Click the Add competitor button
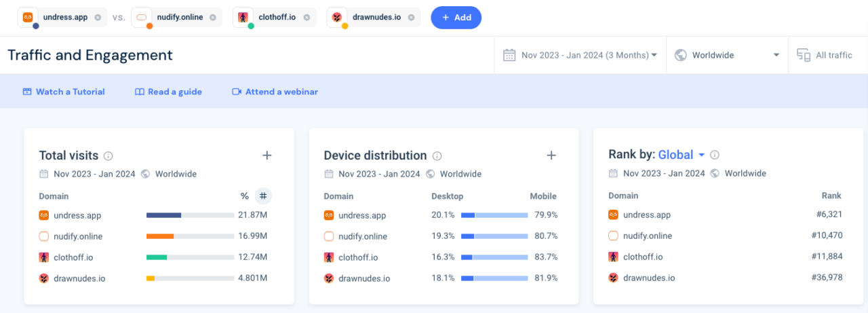This screenshot has height=313, width=868. point(456,18)
